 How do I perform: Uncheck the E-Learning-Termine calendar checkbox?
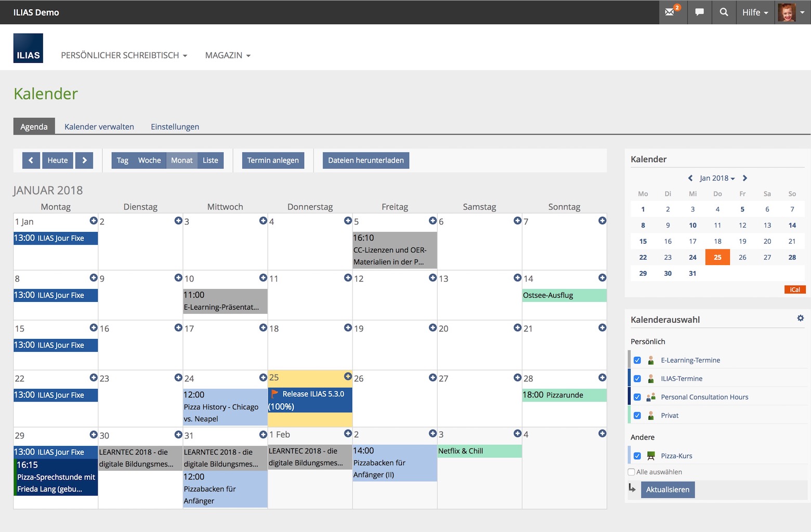[x=637, y=360]
